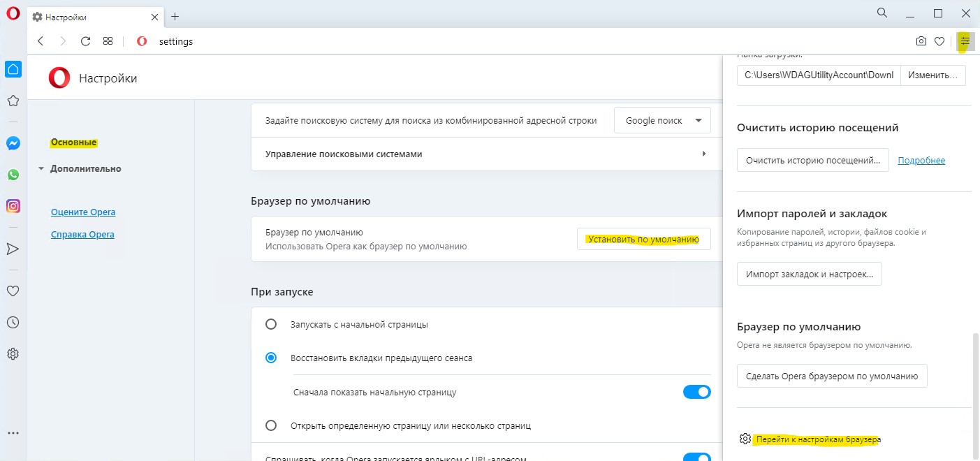Screen dimensions: 980x461
Task: Click the Opera menu logo in title bar
Action: click(x=13, y=14)
